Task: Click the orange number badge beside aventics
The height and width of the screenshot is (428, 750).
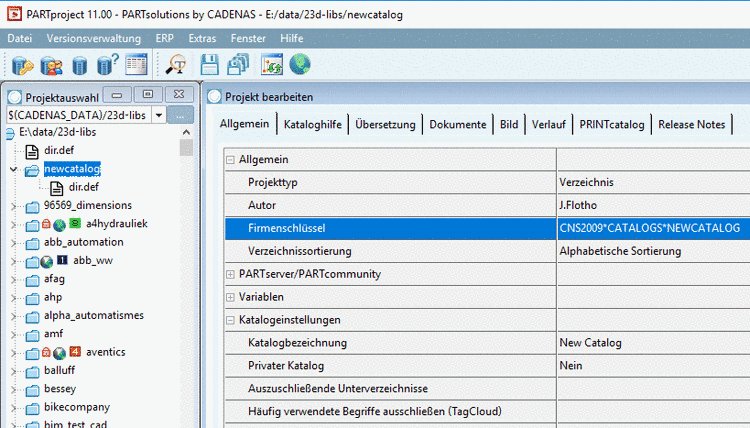Action: pos(75,351)
